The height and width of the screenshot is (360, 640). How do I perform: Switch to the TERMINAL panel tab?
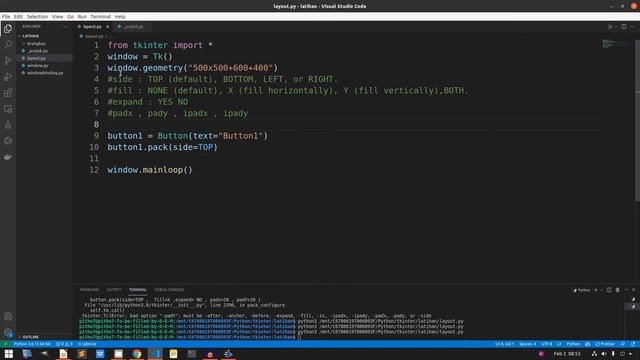click(x=138, y=290)
